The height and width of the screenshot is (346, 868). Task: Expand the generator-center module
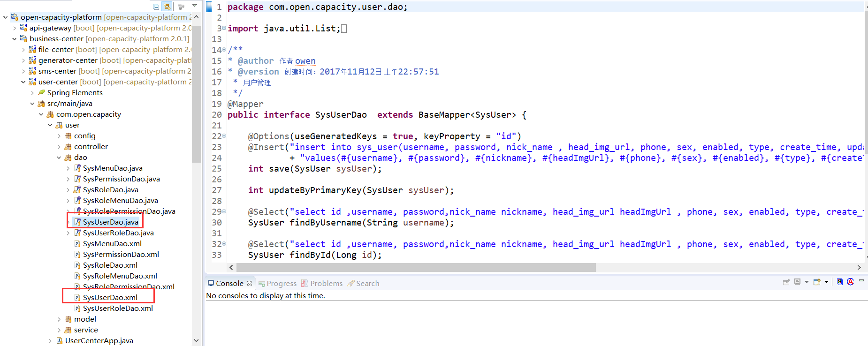tap(23, 60)
